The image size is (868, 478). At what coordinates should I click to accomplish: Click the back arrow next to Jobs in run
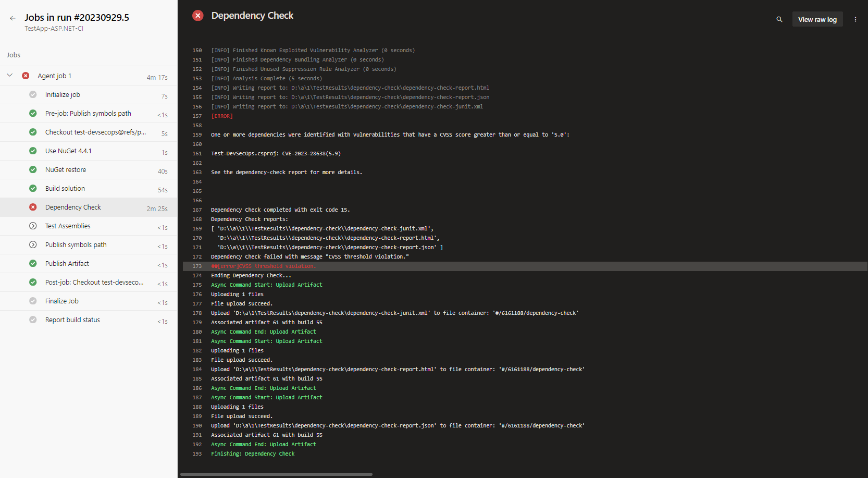tap(13, 18)
